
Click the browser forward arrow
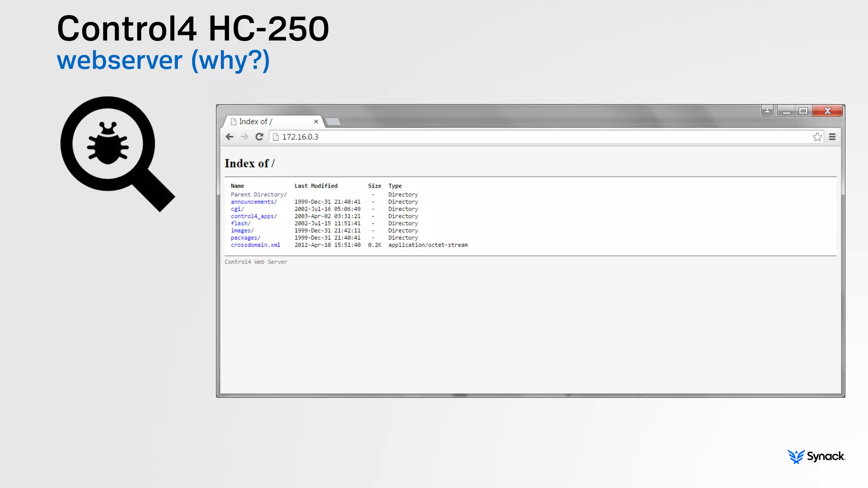[245, 137]
